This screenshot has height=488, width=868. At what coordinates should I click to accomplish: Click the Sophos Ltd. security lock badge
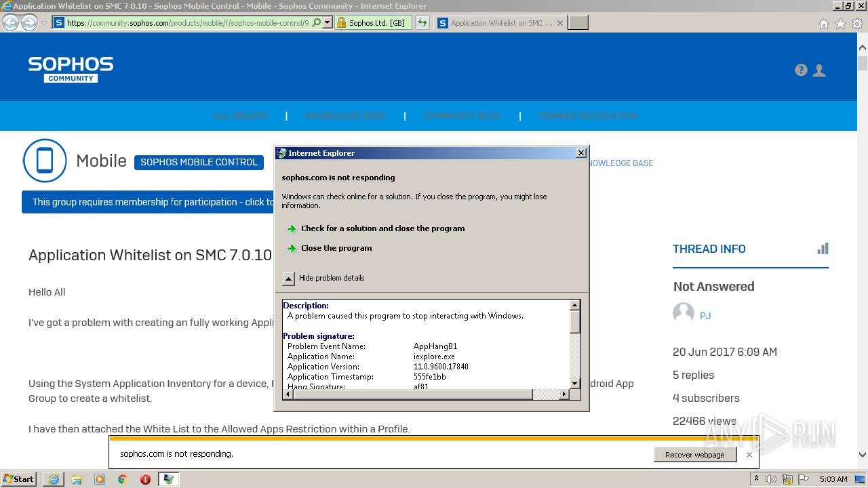tap(373, 22)
